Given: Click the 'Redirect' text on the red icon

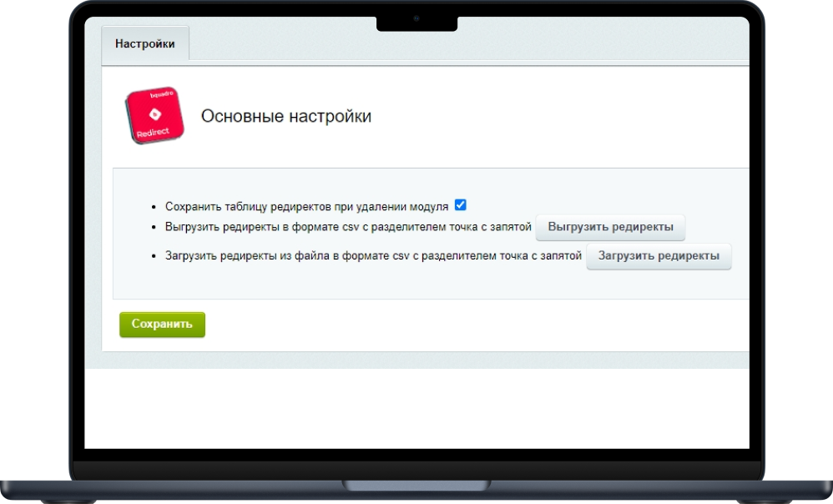Looking at the screenshot, I should pos(153,132).
